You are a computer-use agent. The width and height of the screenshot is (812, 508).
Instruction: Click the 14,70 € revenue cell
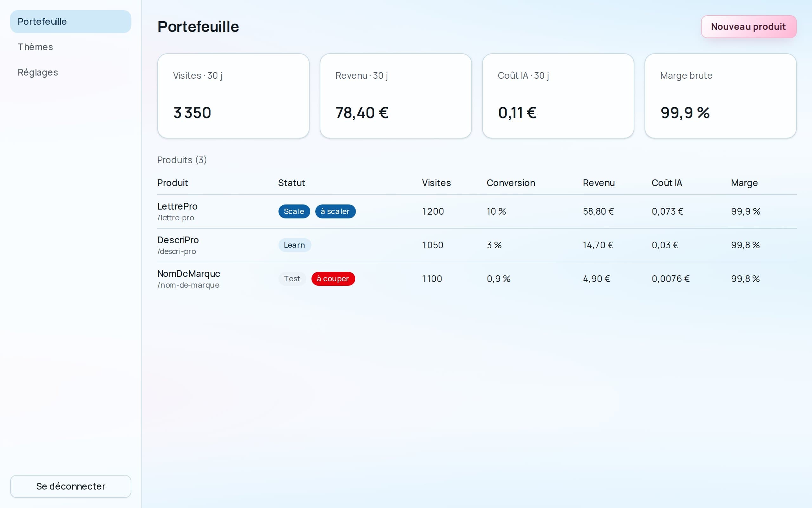pos(598,245)
